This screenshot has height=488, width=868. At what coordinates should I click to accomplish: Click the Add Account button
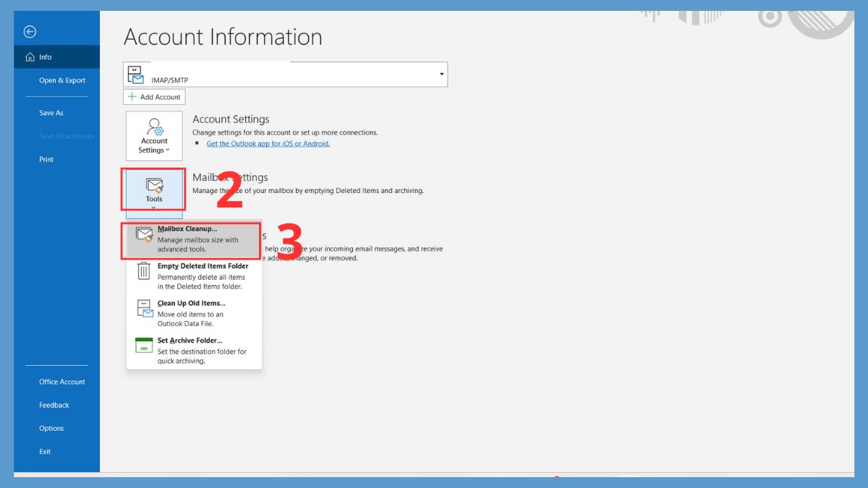[x=153, y=96]
